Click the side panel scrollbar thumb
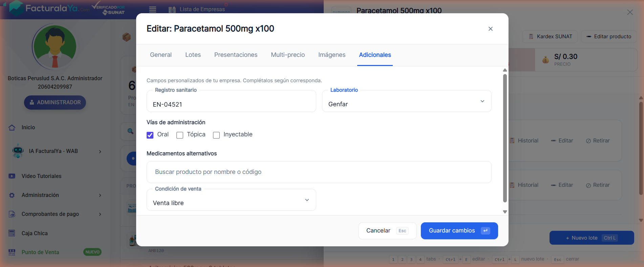644x267 pixels. 641,148
